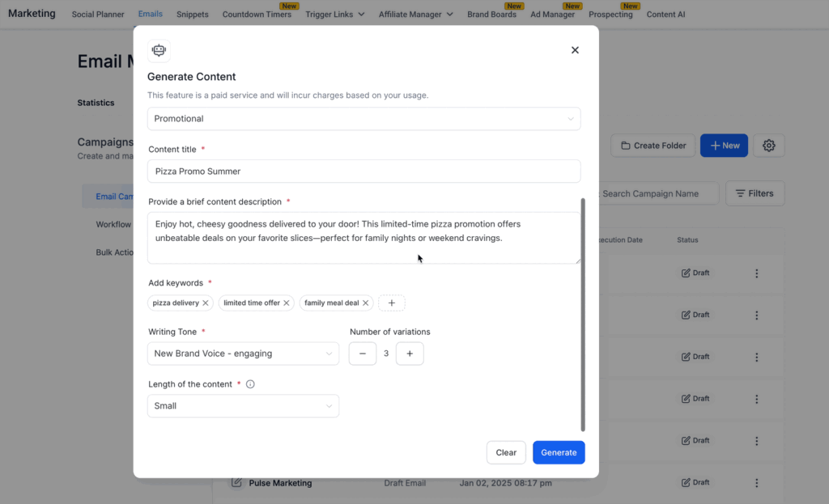Image resolution: width=829 pixels, height=504 pixels.
Task: Open the Content AI tab
Action: 665,15
